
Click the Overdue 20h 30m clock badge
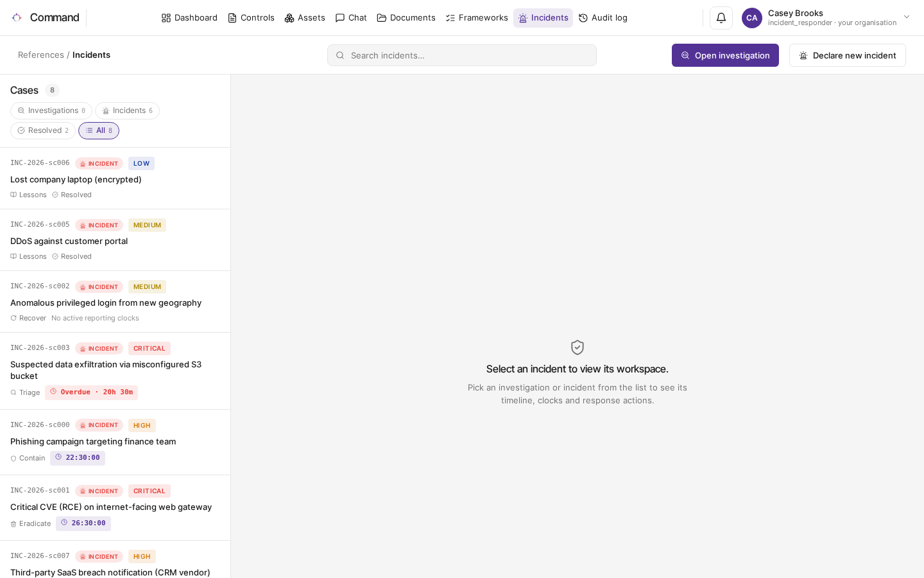pos(91,392)
